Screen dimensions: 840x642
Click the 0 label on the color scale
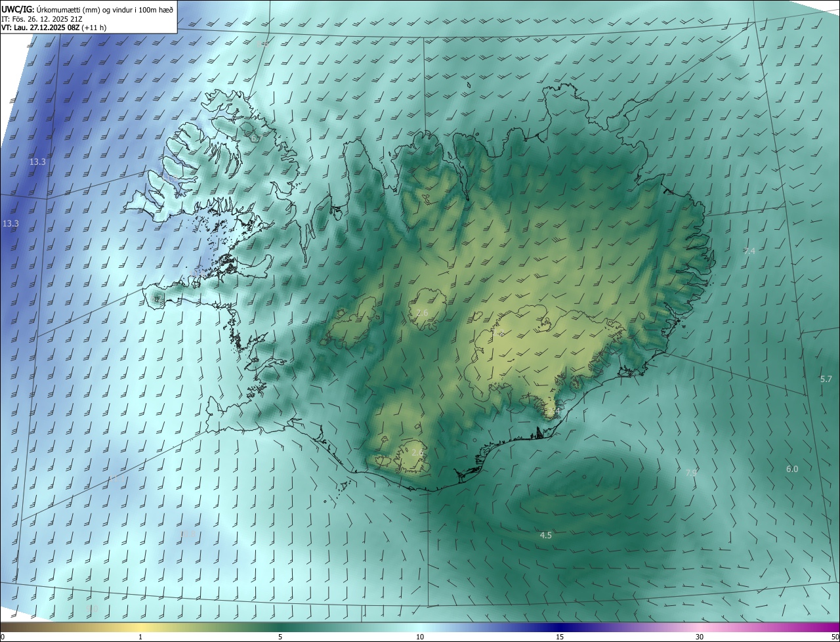[x=3, y=637]
